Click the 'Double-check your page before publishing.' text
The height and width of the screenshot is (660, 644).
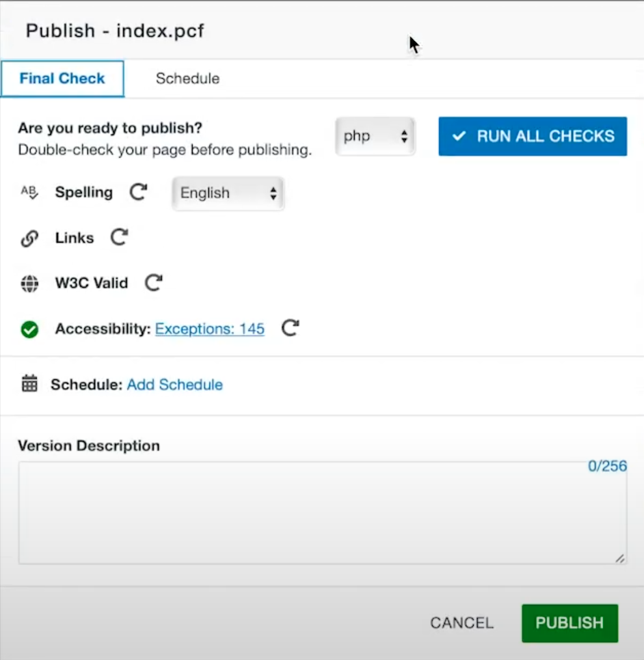pyautogui.click(x=165, y=150)
